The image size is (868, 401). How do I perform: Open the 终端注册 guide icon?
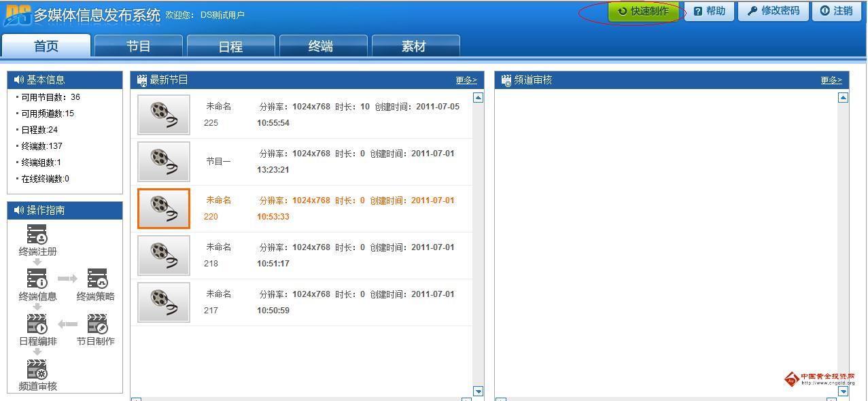[37, 234]
